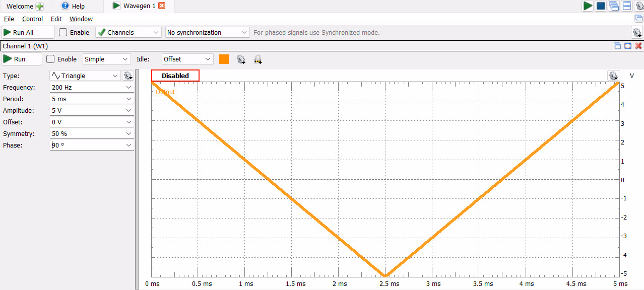This screenshot has height=290, width=644.
Task: Click the cascade windows icon in top bar
Action: [614, 6]
